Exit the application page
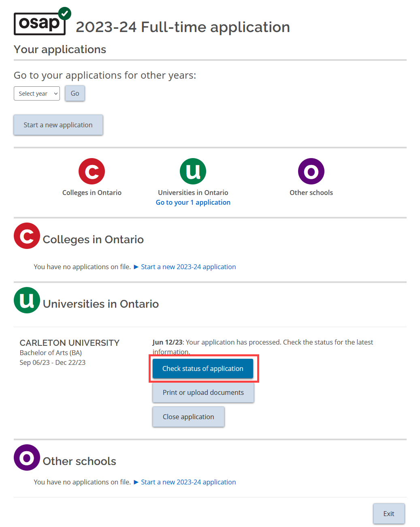The width and height of the screenshot is (420, 527). [388, 514]
